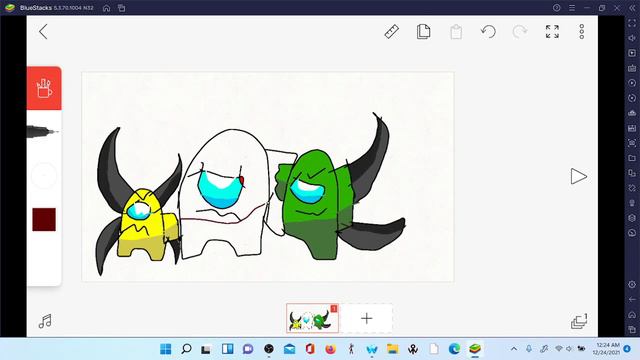Select frame 1 thumbnail in timeline
Screen dimensions: 640x360
click(312, 318)
